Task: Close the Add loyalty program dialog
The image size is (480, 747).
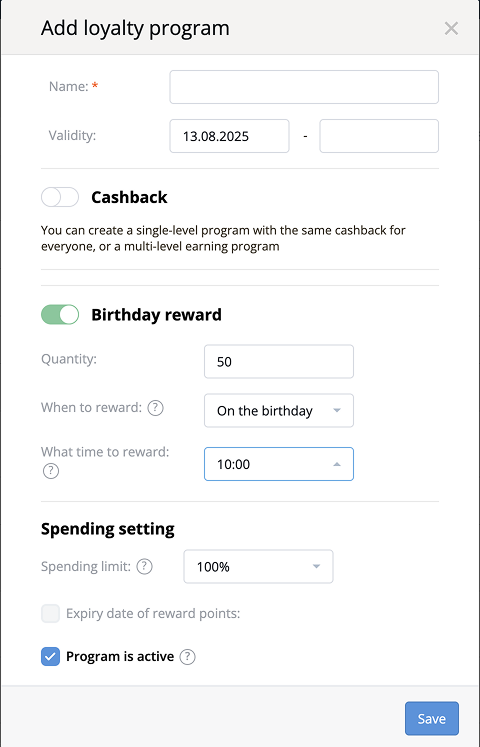Action: (x=451, y=29)
